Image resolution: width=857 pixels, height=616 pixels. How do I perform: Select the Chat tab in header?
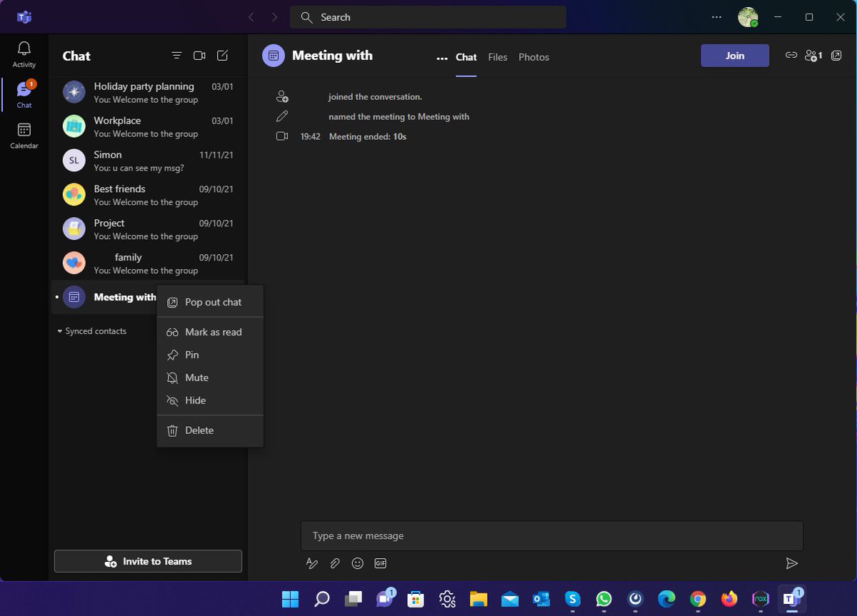(x=466, y=57)
